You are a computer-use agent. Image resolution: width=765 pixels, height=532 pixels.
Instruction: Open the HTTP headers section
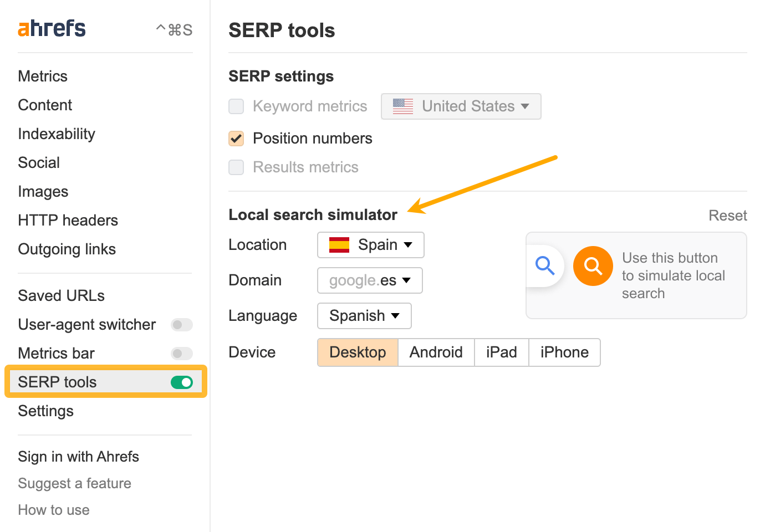coord(68,220)
